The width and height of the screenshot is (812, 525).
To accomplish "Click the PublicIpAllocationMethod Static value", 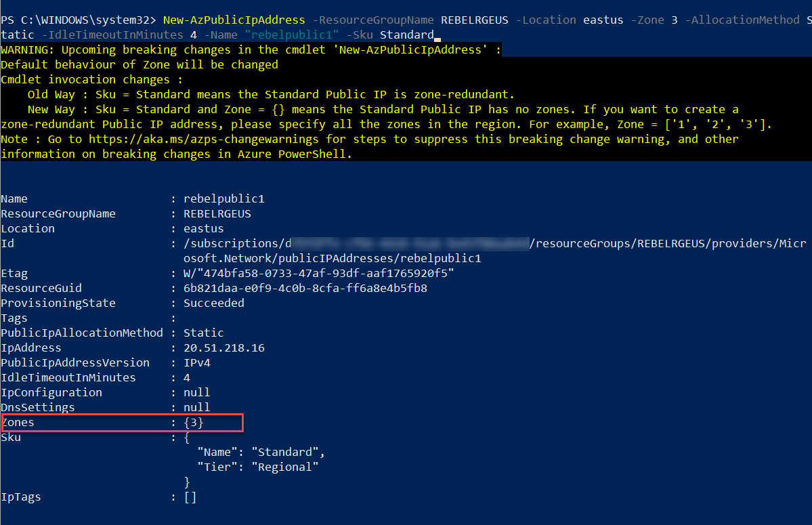I will 204,333.
